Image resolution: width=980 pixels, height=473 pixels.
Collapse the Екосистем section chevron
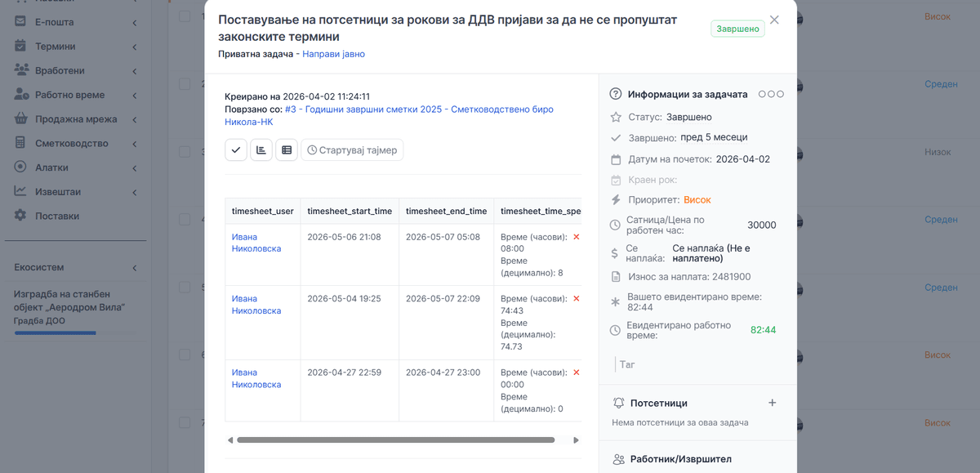click(134, 267)
